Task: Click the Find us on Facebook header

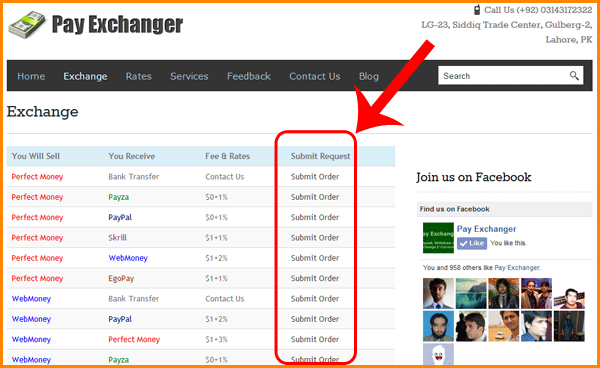Action: click(455, 209)
